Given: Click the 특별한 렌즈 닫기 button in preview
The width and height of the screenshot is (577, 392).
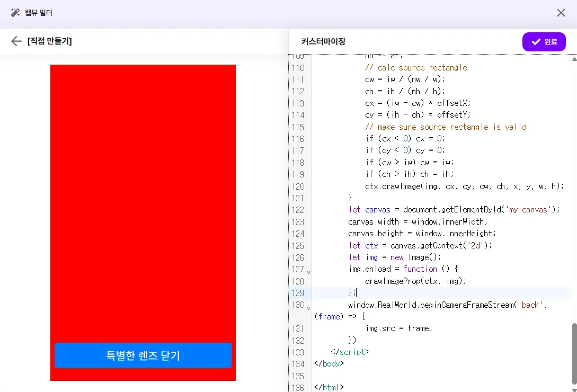Looking at the screenshot, I should pyautogui.click(x=143, y=355).
